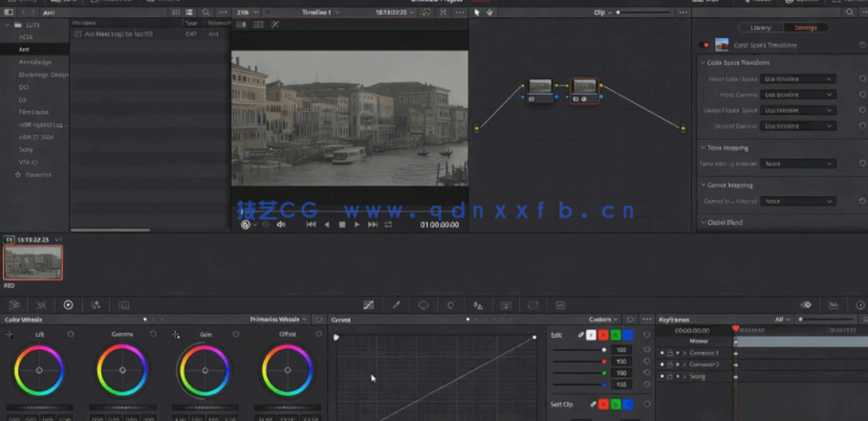Open the Output Gamma dropdown
This screenshot has width=868, height=421.
coord(797,125)
